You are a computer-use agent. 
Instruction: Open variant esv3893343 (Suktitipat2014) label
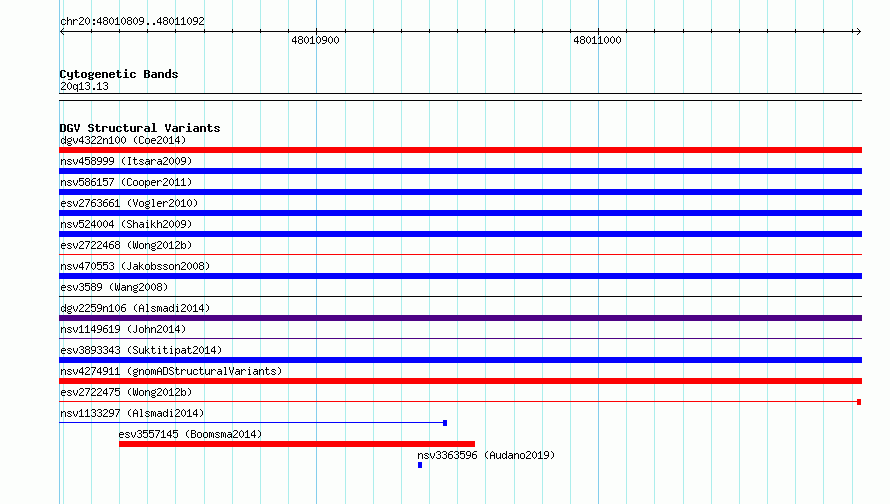pos(141,350)
